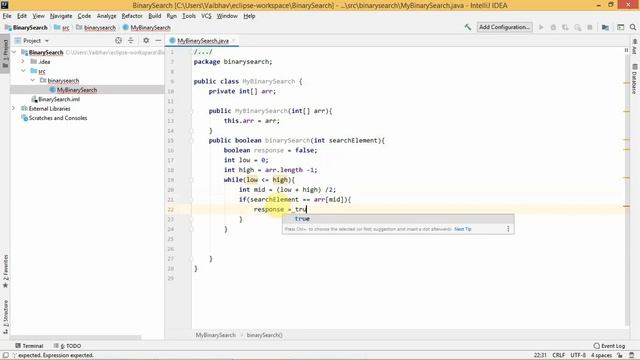Change 4 spaces indent setting
Image resolution: width=640 pixels, height=360 pixels.
pos(601,355)
